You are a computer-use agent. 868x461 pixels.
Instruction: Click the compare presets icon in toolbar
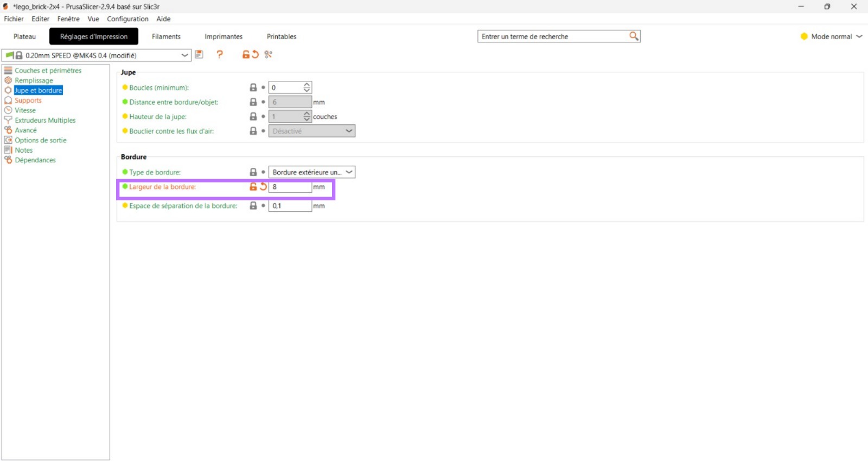click(x=269, y=54)
